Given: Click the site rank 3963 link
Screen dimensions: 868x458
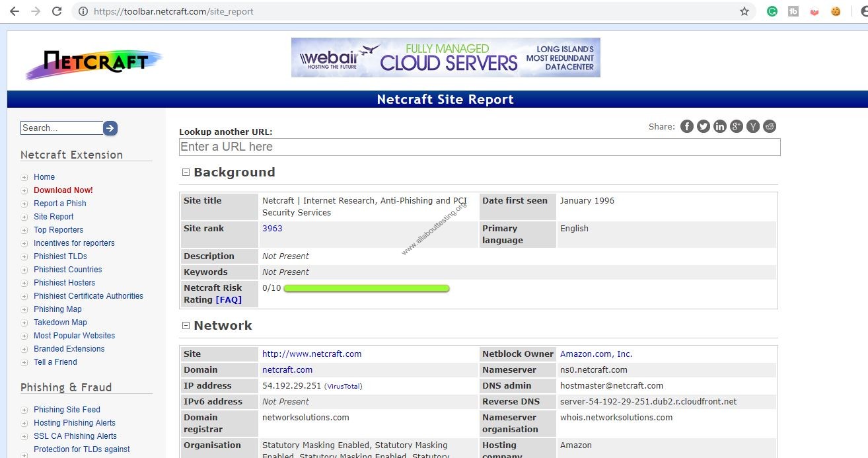Looking at the screenshot, I should pos(272,229).
